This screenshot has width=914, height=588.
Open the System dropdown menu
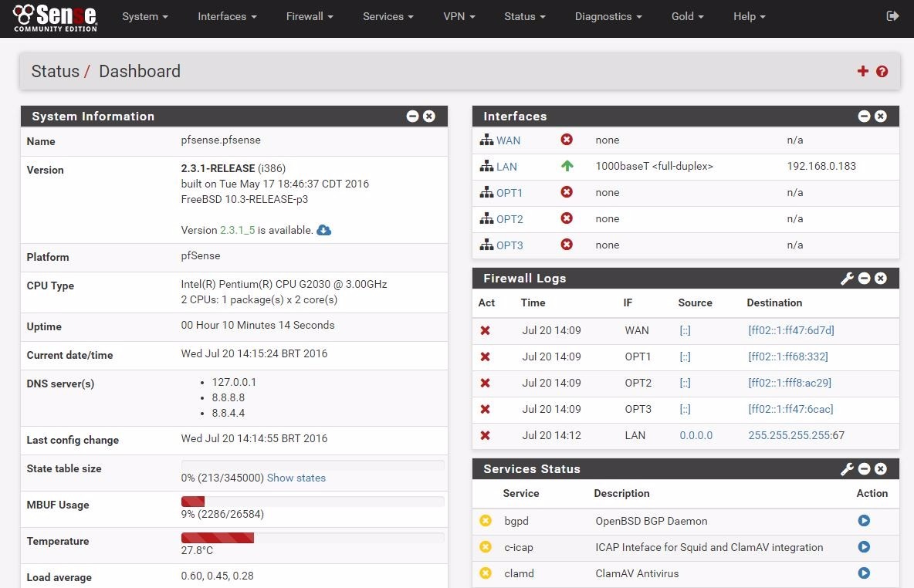[x=145, y=16]
